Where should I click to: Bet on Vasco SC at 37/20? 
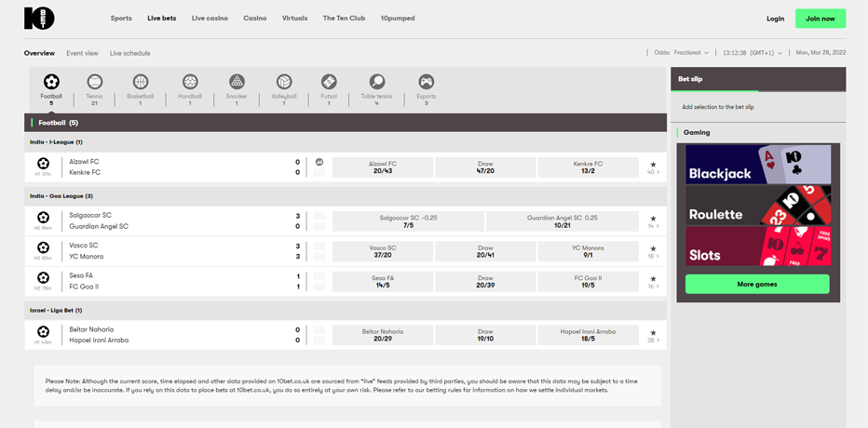point(383,251)
